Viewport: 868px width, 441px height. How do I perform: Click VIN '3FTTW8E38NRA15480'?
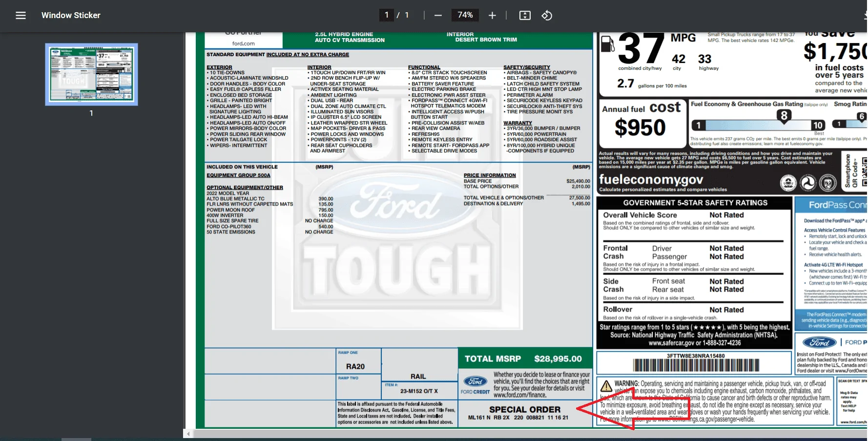(x=696, y=356)
